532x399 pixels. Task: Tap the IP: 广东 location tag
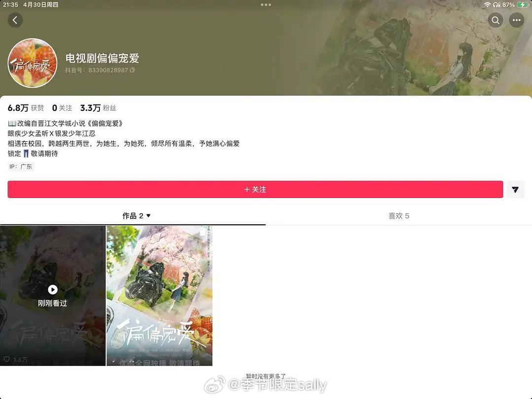click(x=21, y=166)
